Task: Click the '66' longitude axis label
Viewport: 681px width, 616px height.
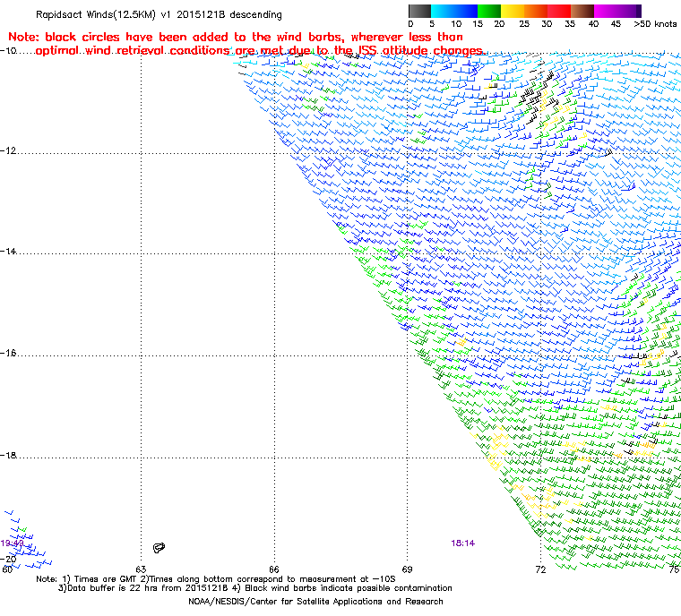Action: coord(274,569)
